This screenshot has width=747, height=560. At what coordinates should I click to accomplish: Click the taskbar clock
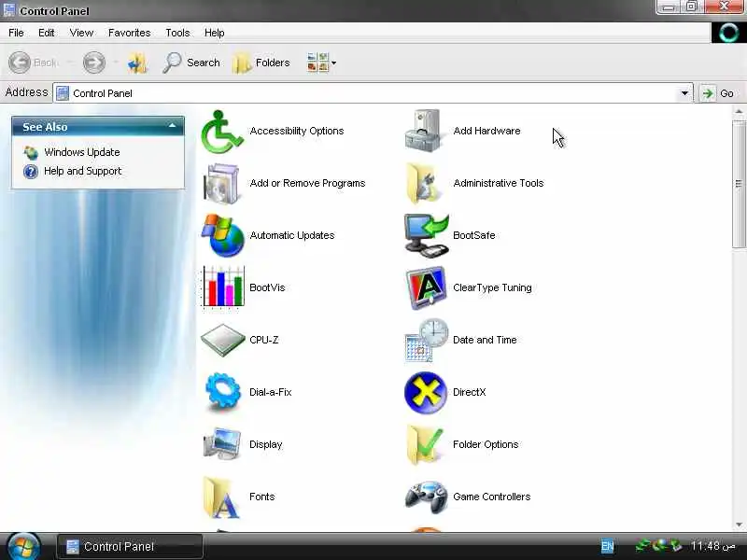click(712, 546)
